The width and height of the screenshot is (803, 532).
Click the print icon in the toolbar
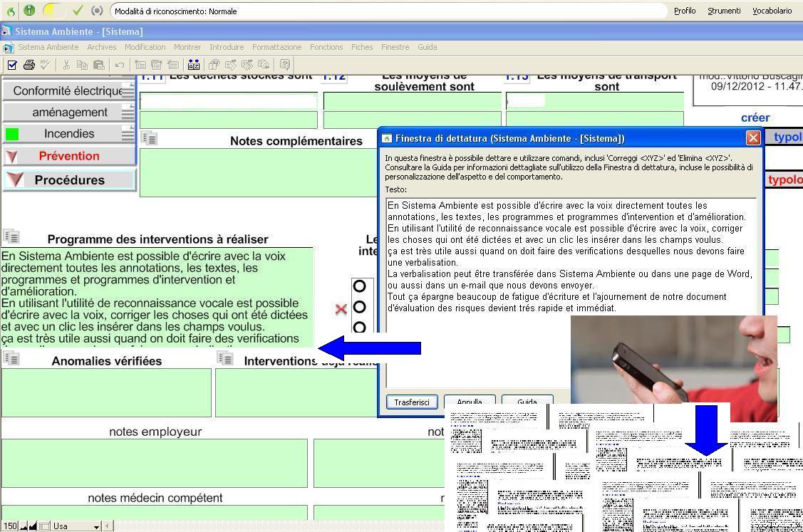coord(29,65)
